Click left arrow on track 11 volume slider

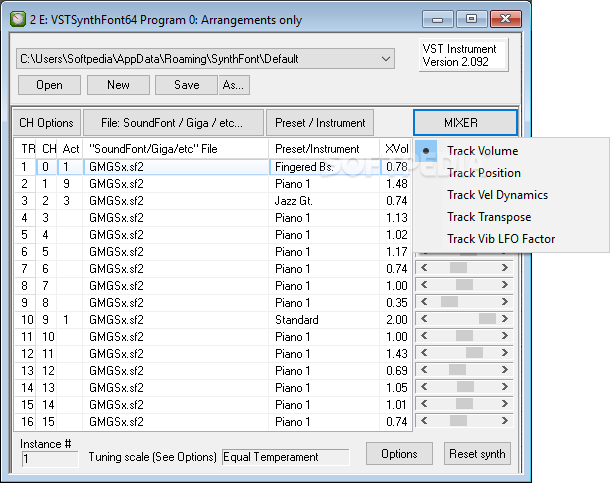[x=424, y=336]
